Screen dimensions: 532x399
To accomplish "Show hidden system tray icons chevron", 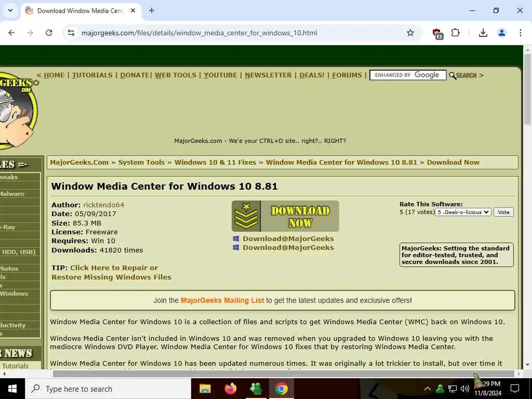I will point(428,389).
